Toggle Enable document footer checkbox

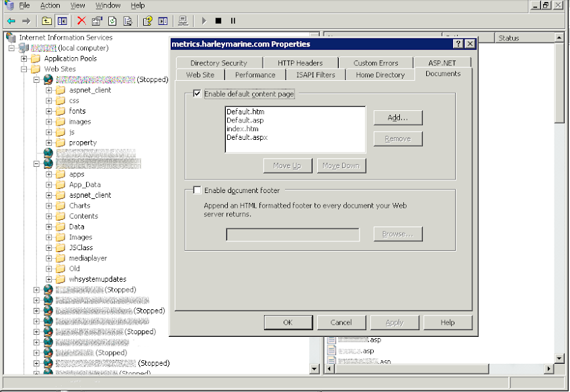click(x=197, y=190)
